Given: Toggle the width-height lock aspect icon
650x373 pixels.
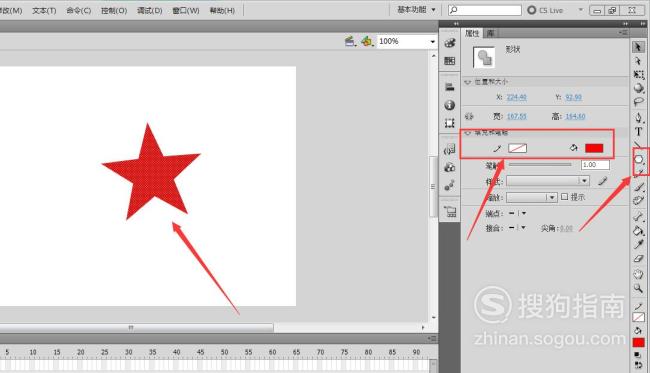Looking at the screenshot, I should 469,116.
